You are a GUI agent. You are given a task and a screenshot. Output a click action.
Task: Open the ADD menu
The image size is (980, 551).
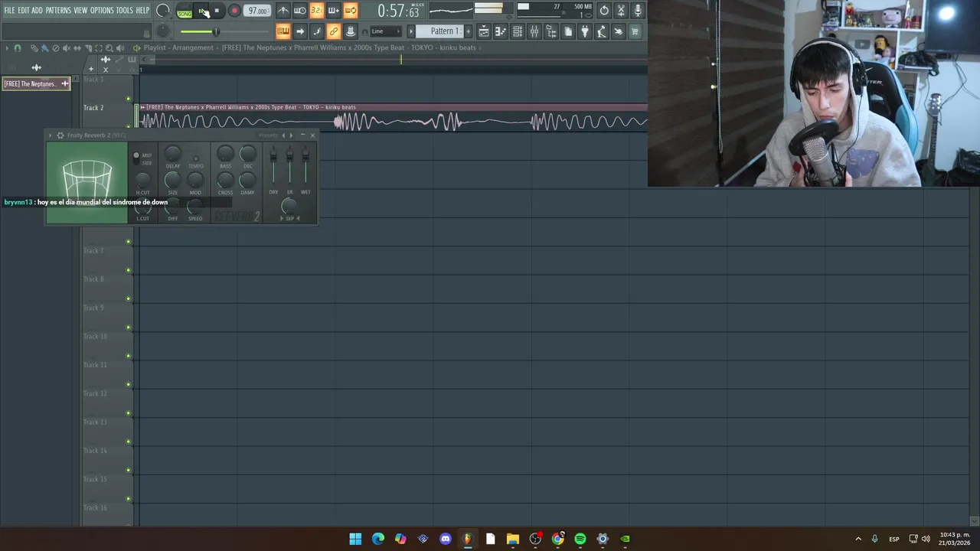point(37,10)
